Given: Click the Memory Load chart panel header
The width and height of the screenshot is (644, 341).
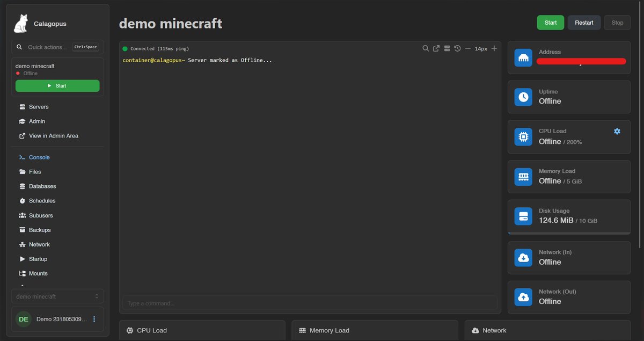Looking at the screenshot, I should [375, 330].
